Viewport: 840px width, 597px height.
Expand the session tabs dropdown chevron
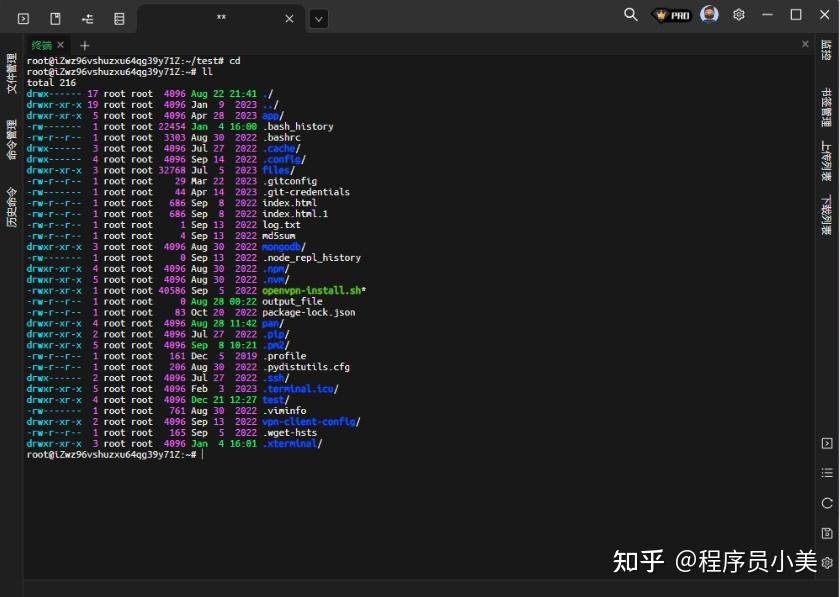point(319,19)
